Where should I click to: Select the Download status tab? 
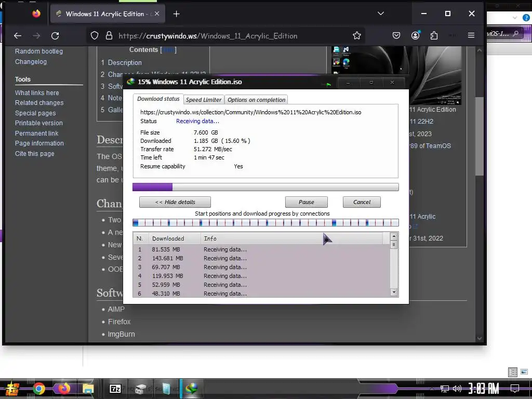point(158,99)
